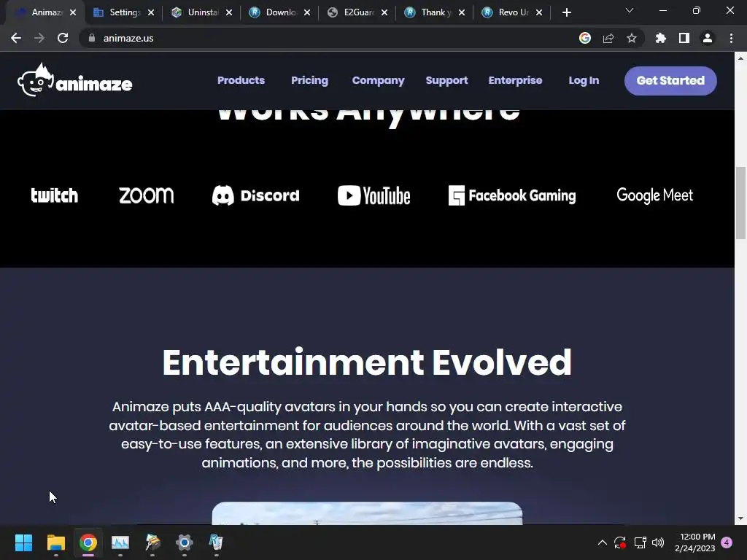Open Chrome extensions puzzle icon
Viewport: 747px width, 560px height.
(x=661, y=38)
